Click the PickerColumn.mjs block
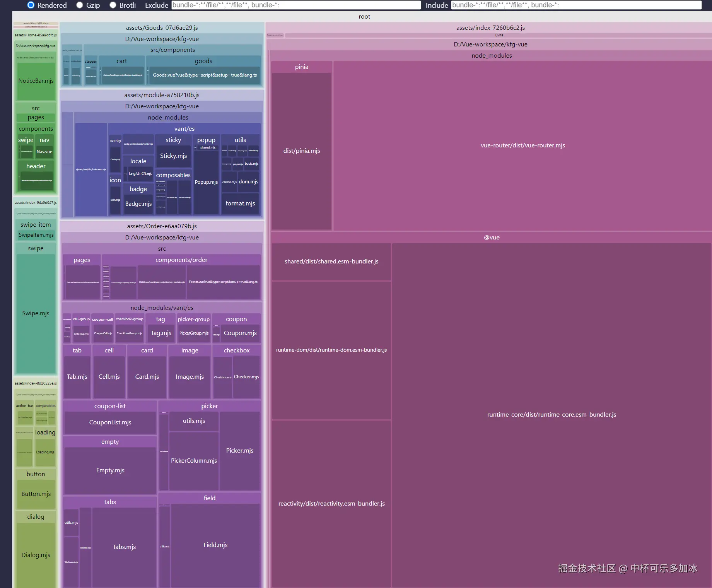 194,461
